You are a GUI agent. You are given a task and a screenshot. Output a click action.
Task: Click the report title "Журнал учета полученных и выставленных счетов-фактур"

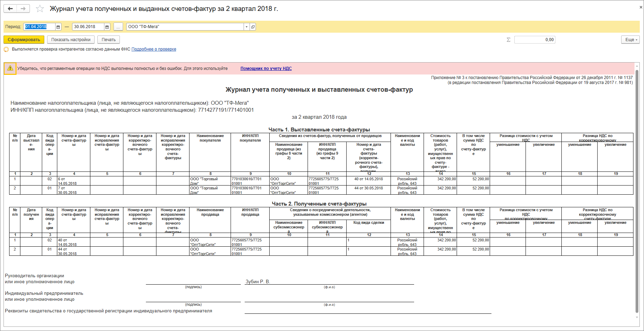pos(319,90)
